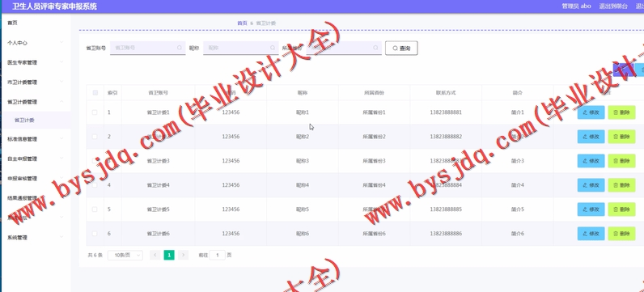Expand the 自主申报管理 menu chevron
This screenshot has height=292, width=644.
(61, 159)
